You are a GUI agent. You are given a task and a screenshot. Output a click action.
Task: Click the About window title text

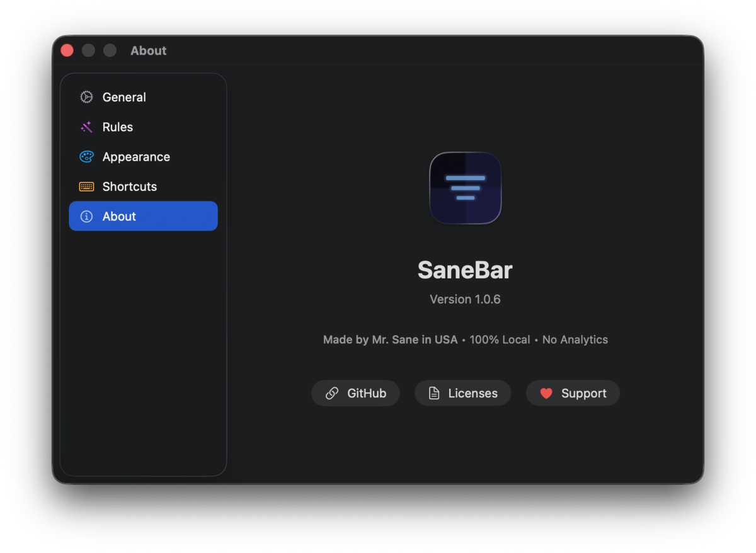click(x=149, y=50)
